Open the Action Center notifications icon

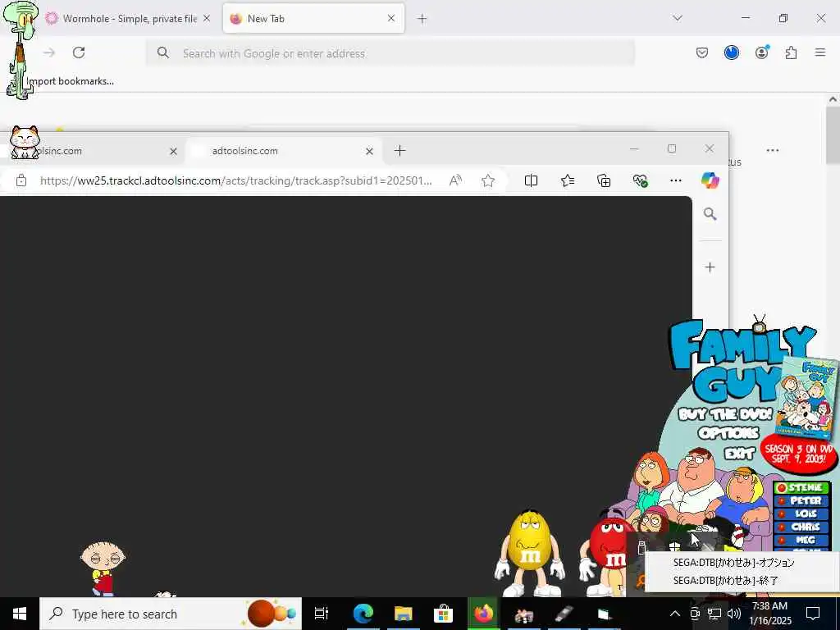click(813, 614)
